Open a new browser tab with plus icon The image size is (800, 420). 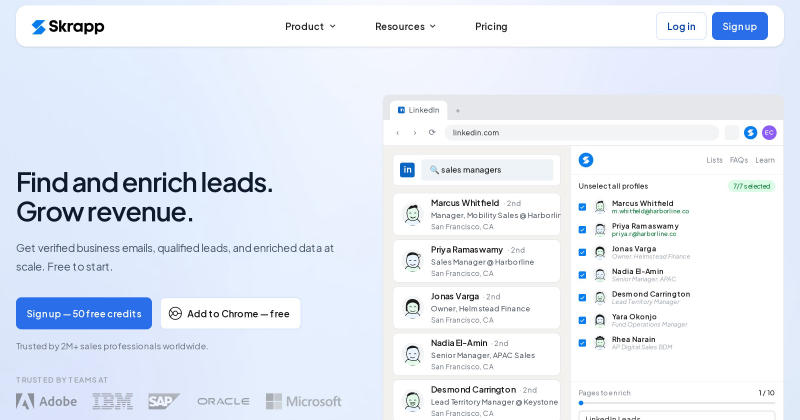point(458,111)
